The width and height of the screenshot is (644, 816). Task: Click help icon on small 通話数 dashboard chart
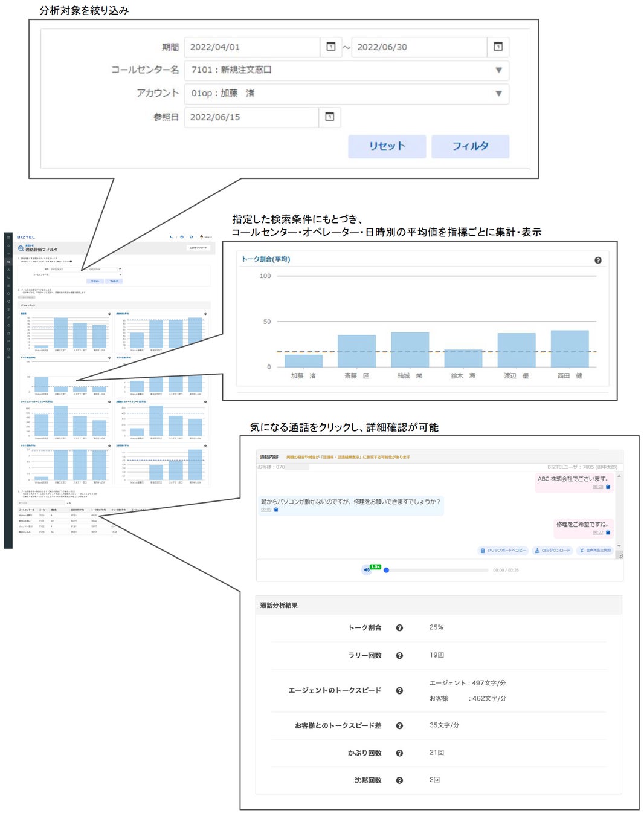pos(109,314)
